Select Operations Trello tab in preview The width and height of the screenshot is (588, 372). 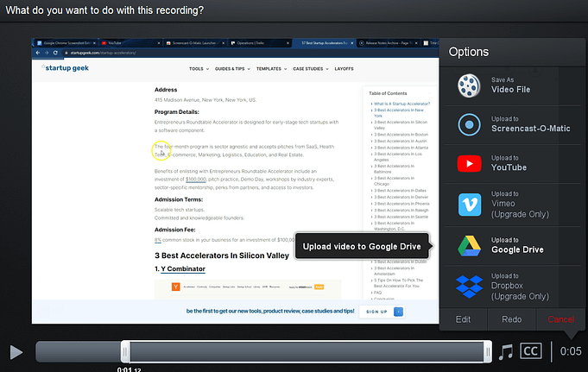pyautogui.click(x=260, y=43)
